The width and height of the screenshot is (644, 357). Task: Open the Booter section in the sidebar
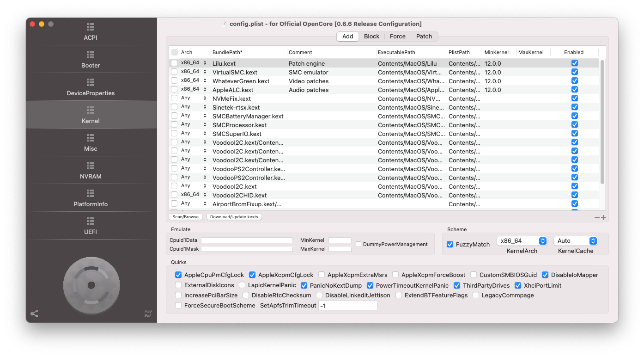point(91,59)
